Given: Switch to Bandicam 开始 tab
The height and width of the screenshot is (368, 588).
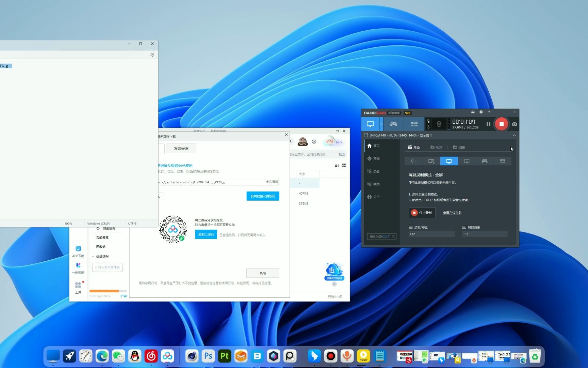Looking at the screenshot, I should 414,147.
